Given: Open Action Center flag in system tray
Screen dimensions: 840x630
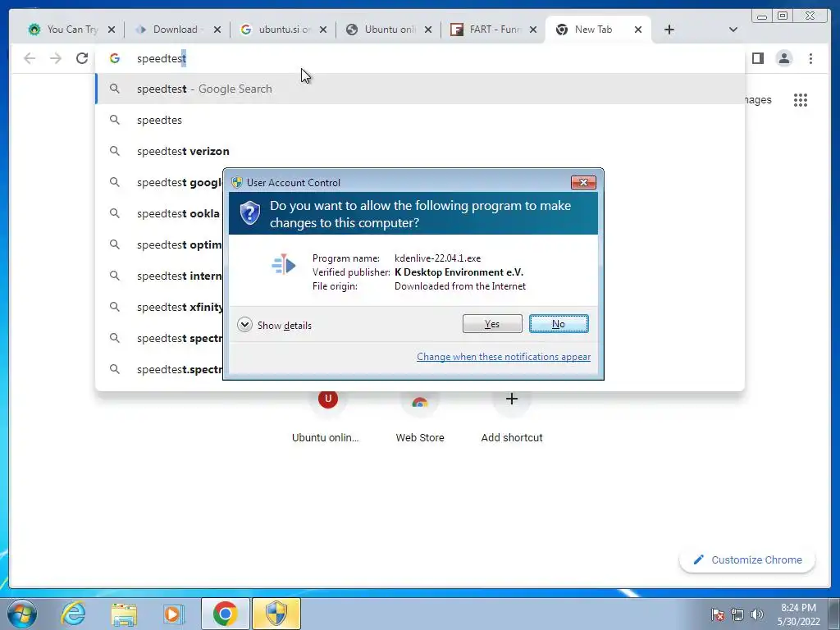Looking at the screenshot, I should [718, 614].
